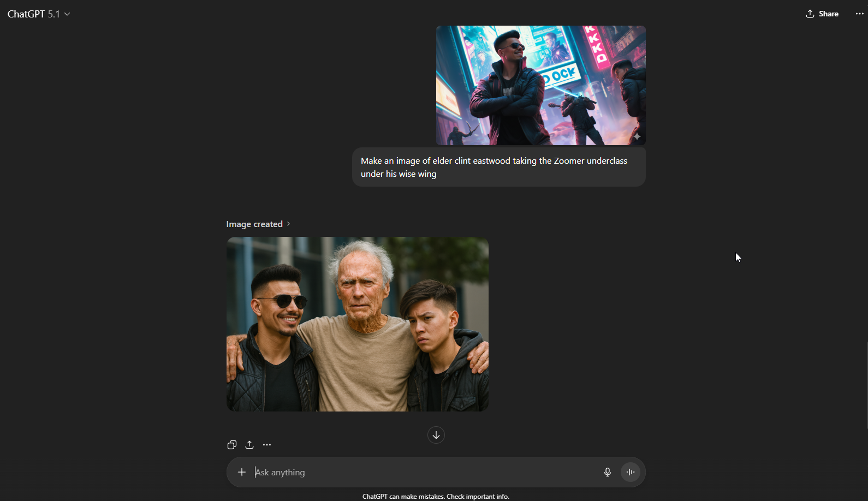Image resolution: width=868 pixels, height=501 pixels.
Task: Start dictation with the microphone icon
Action: pos(608,472)
